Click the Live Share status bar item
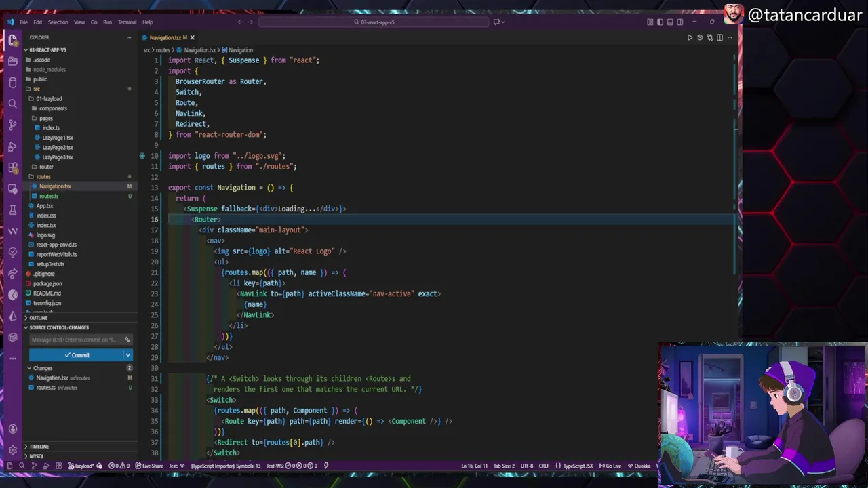Screen dimensions: 868x488 [149, 466]
